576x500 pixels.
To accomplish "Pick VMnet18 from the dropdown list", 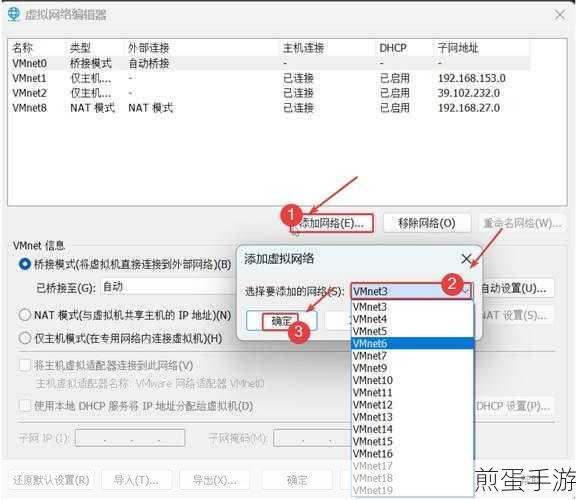I will pyautogui.click(x=412, y=478).
